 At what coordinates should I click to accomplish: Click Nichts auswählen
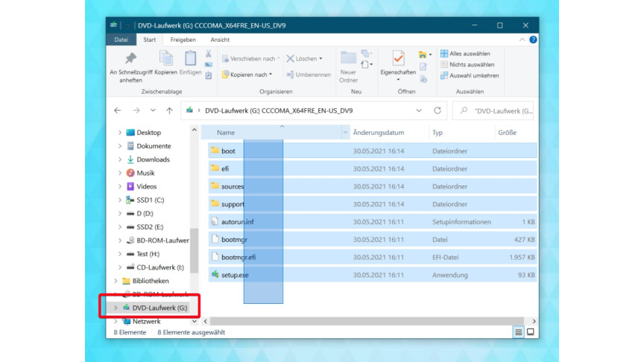tap(467, 65)
